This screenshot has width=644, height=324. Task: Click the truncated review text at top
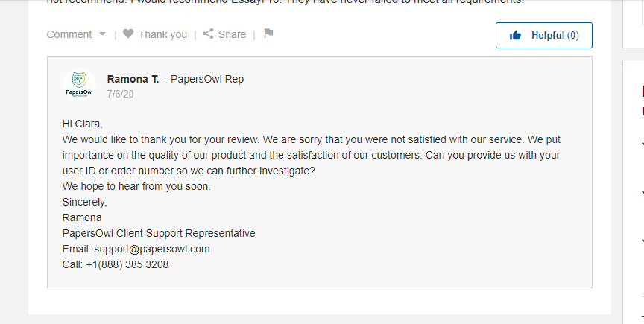(285, 2)
